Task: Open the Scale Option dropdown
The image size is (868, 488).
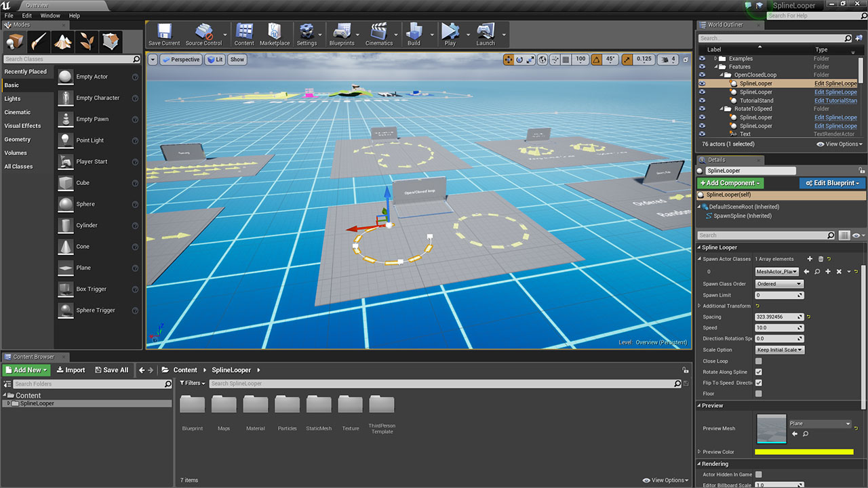Action: coord(779,350)
